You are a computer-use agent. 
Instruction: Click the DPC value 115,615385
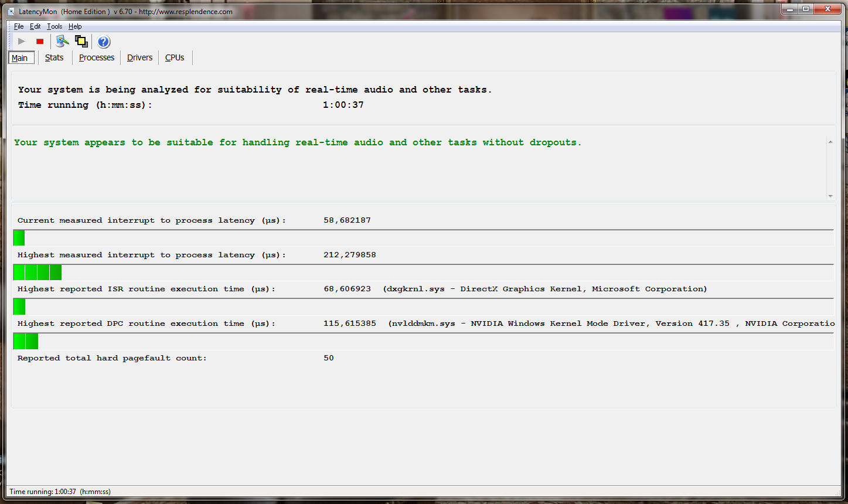pyautogui.click(x=350, y=323)
